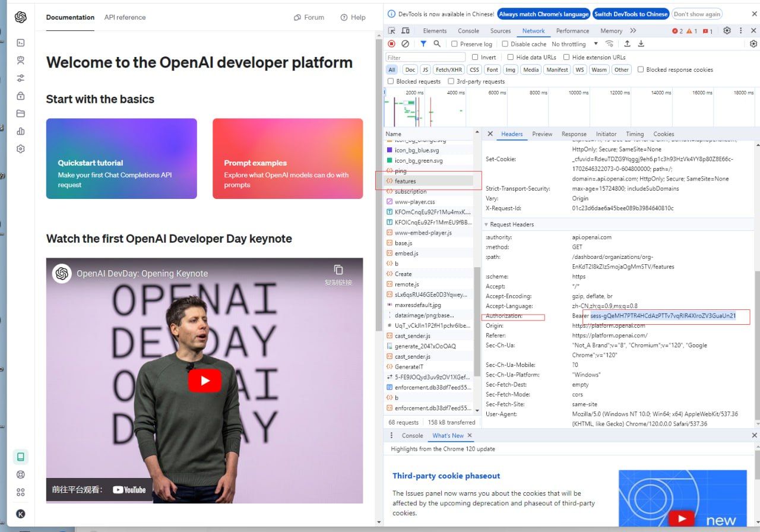Play the OpenAI DevDay YouTube video
Image resolution: width=760 pixels, height=532 pixels.
204,381
